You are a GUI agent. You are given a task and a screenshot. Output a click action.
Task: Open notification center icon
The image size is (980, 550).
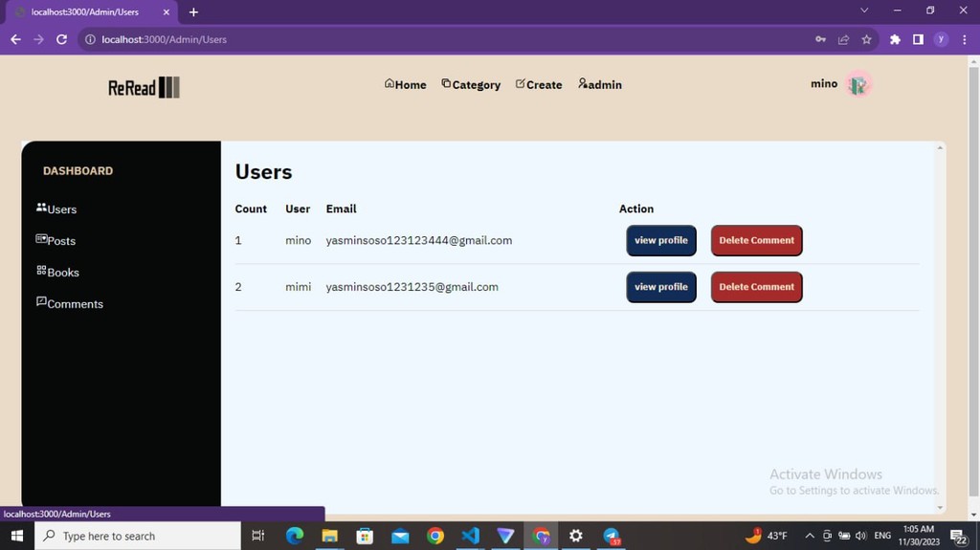click(959, 537)
